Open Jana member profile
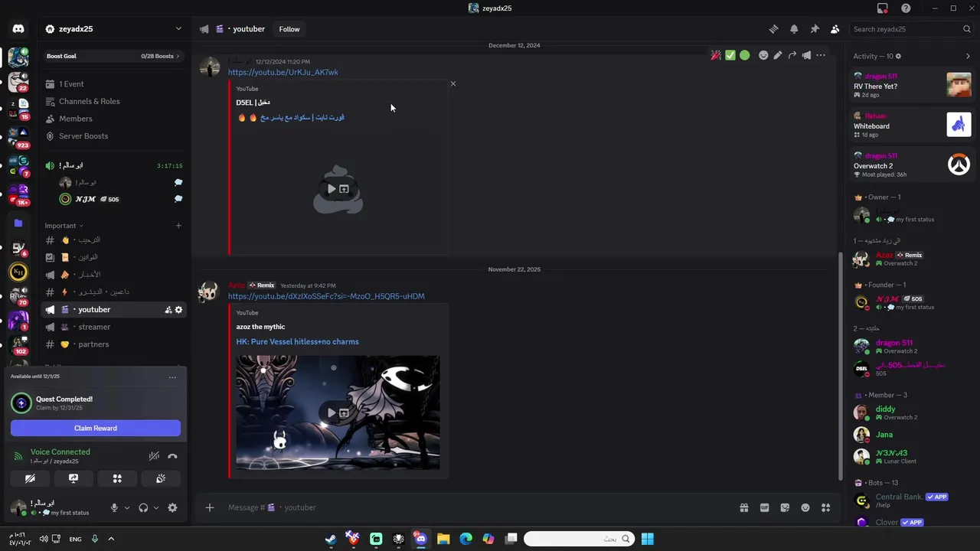 coord(913,435)
